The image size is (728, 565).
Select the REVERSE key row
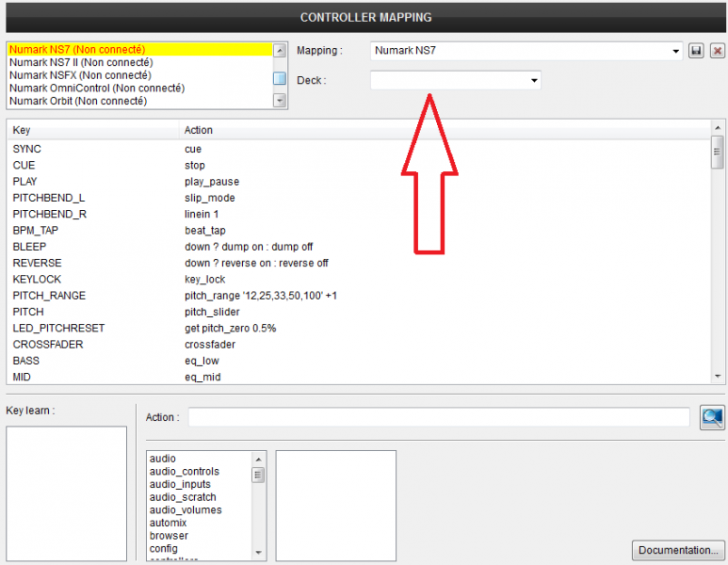pyautogui.click(x=359, y=263)
